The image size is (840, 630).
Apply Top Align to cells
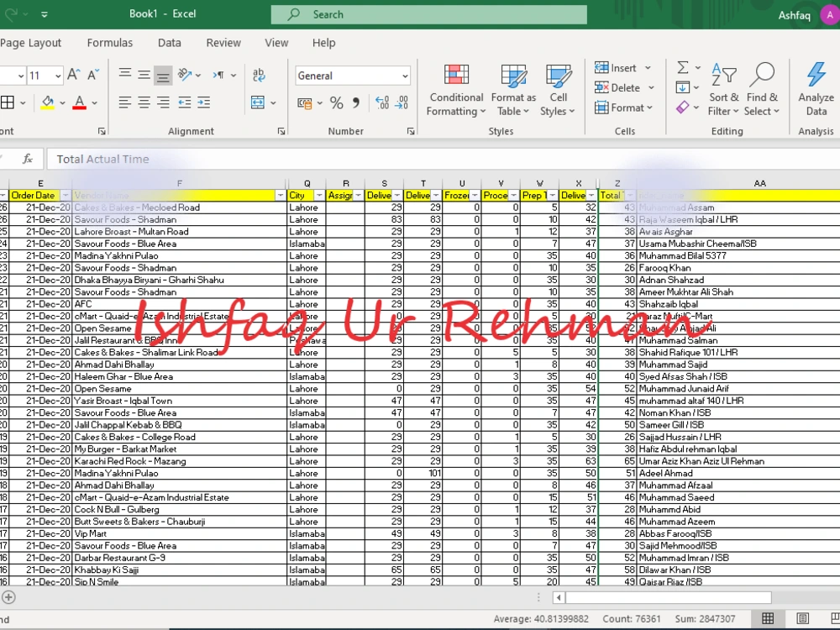(125, 74)
